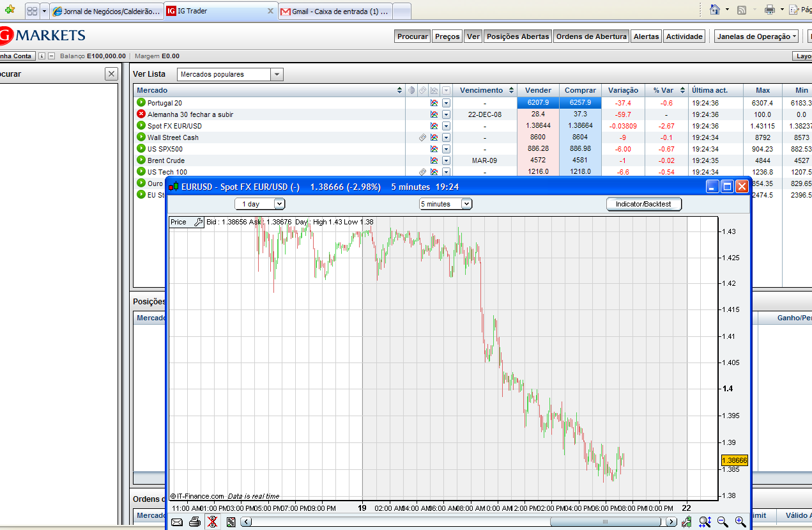Open Ordens de Abertura menu button
The image size is (812, 530).
[x=592, y=36]
